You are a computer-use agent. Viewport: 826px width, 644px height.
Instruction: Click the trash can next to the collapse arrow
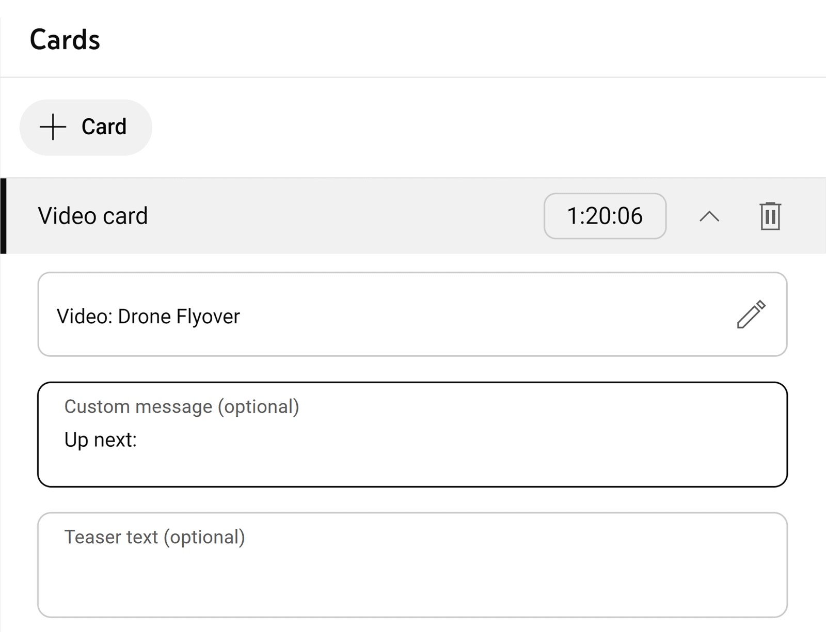[769, 217]
